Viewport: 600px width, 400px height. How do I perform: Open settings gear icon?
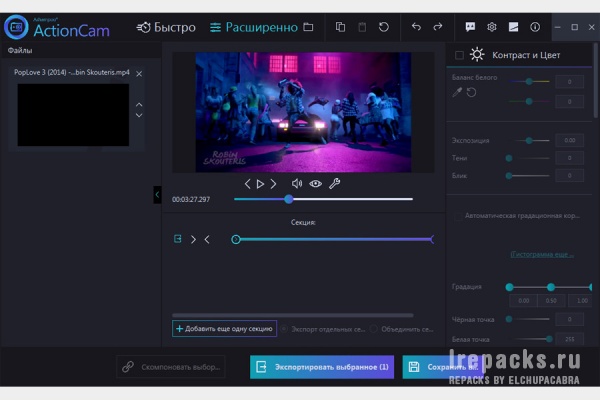pyautogui.click(x=492, y=27)
